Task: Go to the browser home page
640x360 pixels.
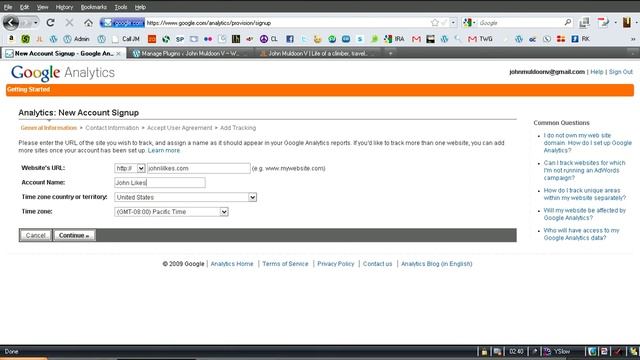Action: pos(88,23)
